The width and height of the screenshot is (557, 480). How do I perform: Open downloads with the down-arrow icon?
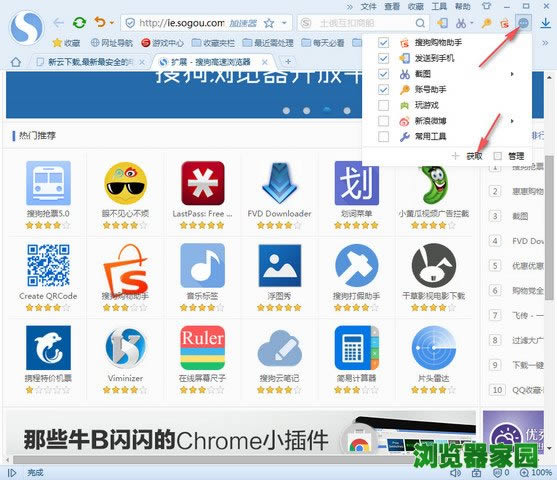coord(545,23)
